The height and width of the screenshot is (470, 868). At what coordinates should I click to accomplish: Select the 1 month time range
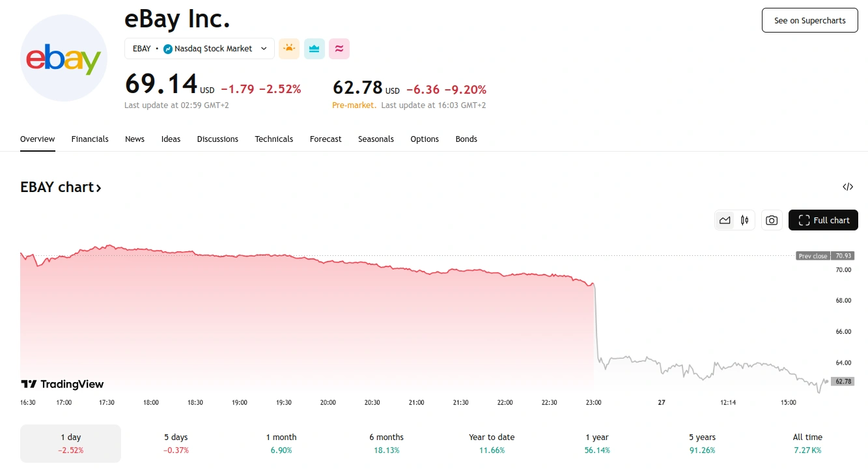click(281, 443)
